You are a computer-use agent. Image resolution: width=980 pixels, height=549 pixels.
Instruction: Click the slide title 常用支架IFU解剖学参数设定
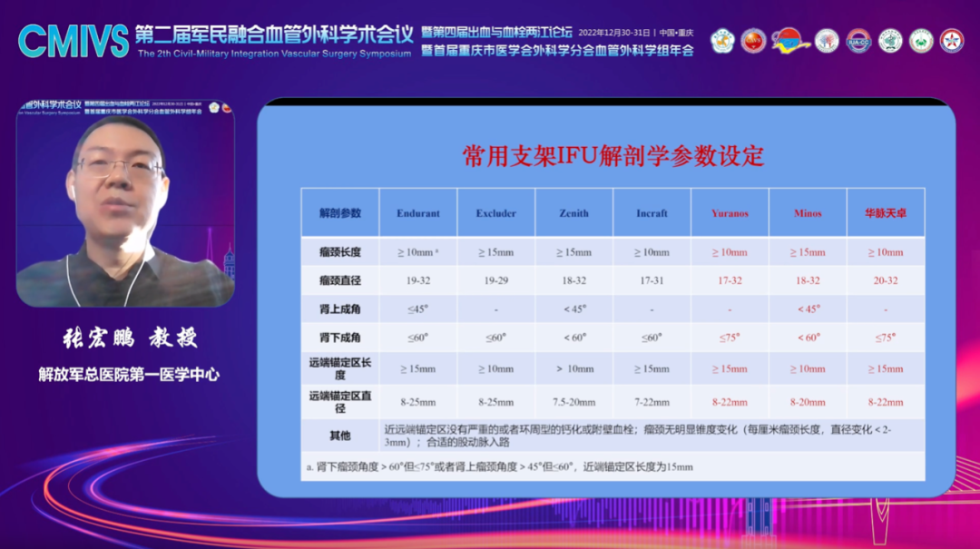coord(613,156)
